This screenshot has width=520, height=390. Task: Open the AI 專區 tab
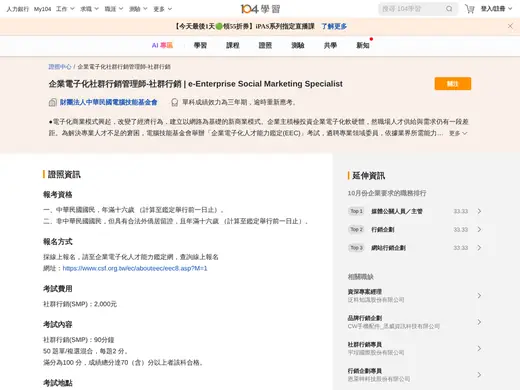point(162,45)
